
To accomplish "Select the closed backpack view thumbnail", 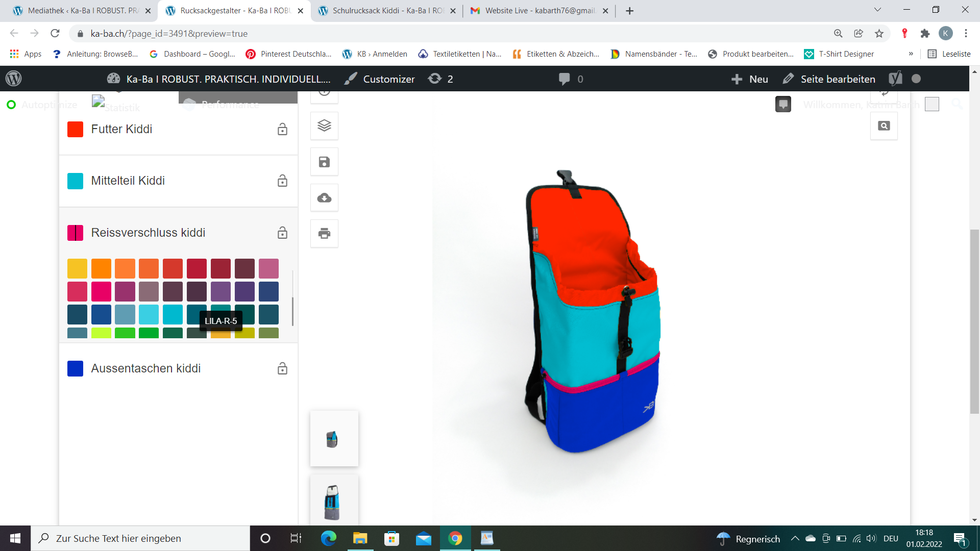I will click(x=334, y=439).
